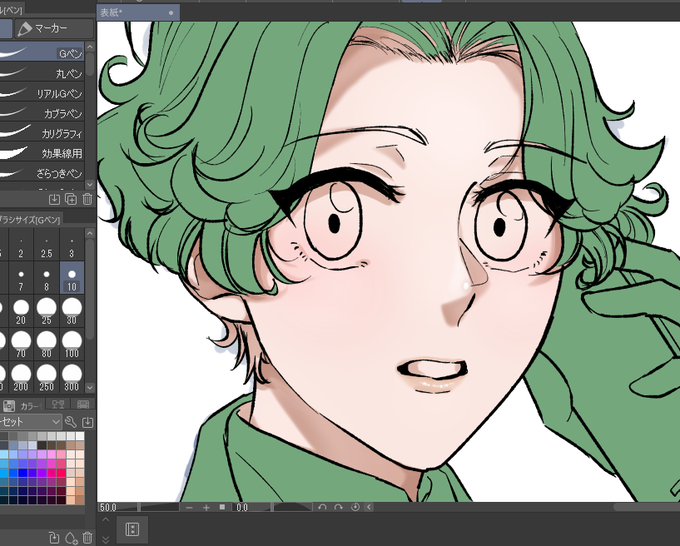Set brush size to 80
This screenshot has height=546, width=680.
46,344
